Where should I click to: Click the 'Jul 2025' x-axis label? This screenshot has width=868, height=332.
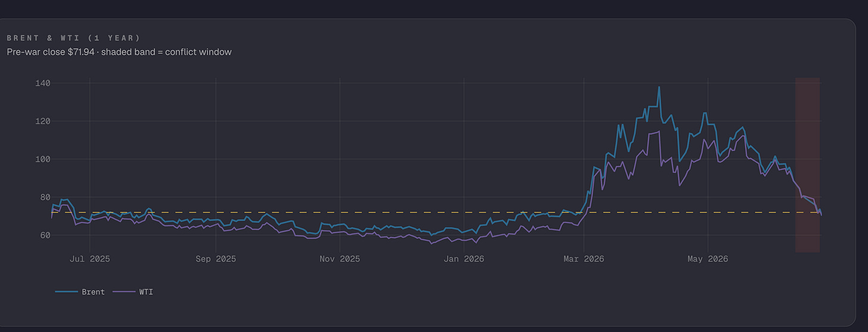tap(89, 259)
